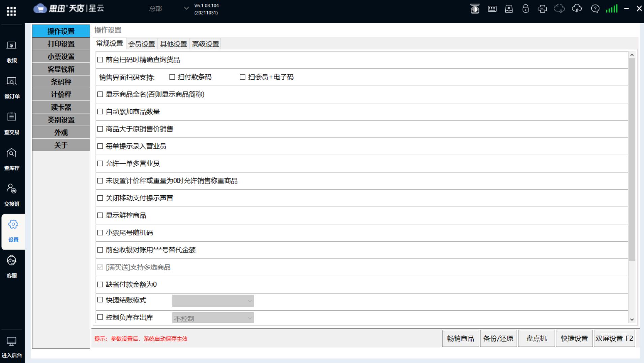Enable 前台扫码时精确查询货品 checkbox
This screenshot has width=644, height=363.
[x=100, y=60]
